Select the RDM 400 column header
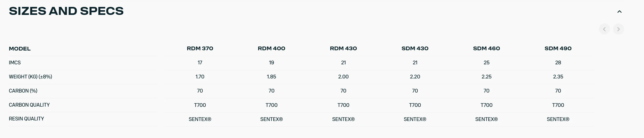Image resolution: width=644 pixels, height=138 pixels. click(271, 48)
